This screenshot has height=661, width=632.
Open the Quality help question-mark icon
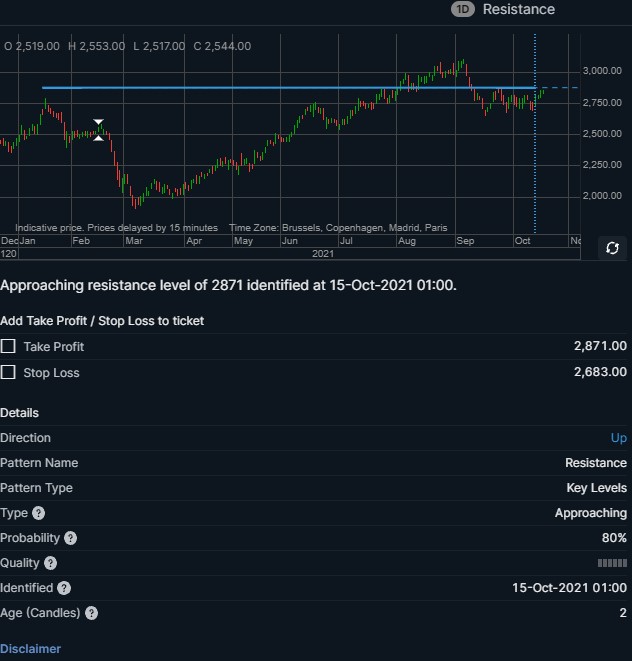[x=50, y=563]
